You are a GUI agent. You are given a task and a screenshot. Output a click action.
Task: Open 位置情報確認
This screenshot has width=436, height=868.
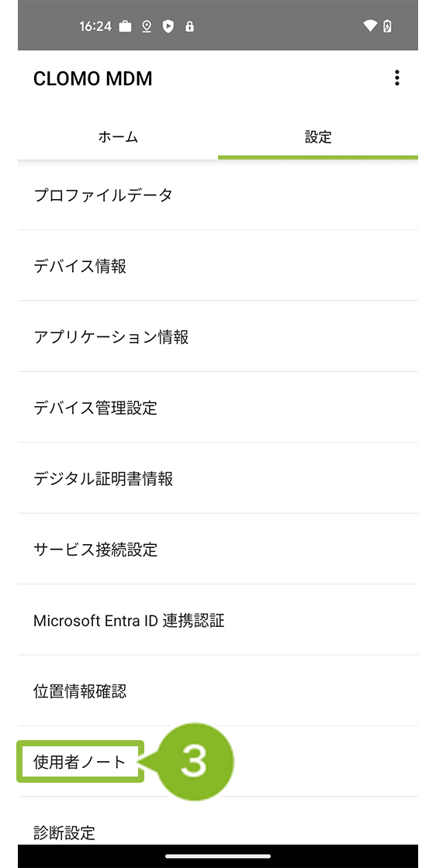coord(218,691)
